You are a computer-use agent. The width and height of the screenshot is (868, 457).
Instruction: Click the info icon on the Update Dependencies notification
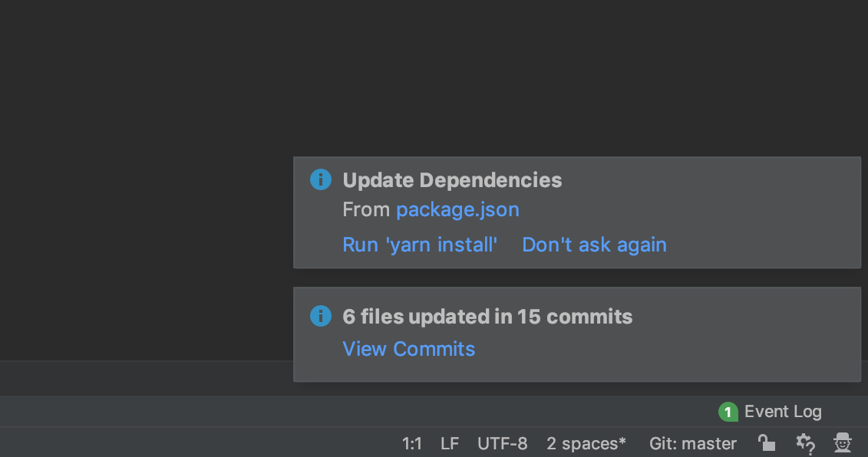click(x=320, y=179)
